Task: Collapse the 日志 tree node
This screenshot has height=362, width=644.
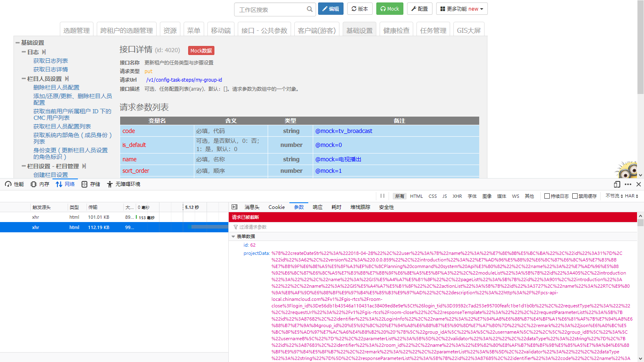Action: click(x=24, y=52)
